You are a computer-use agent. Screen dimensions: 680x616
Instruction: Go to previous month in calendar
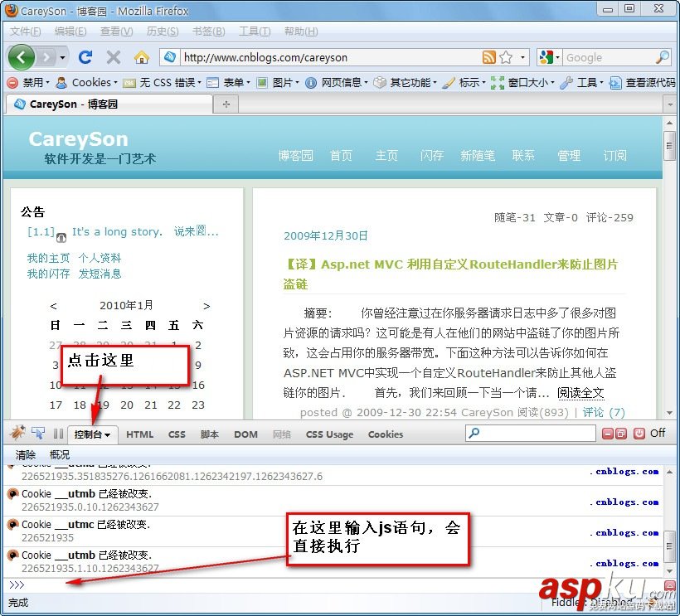(x=53, y=306)
